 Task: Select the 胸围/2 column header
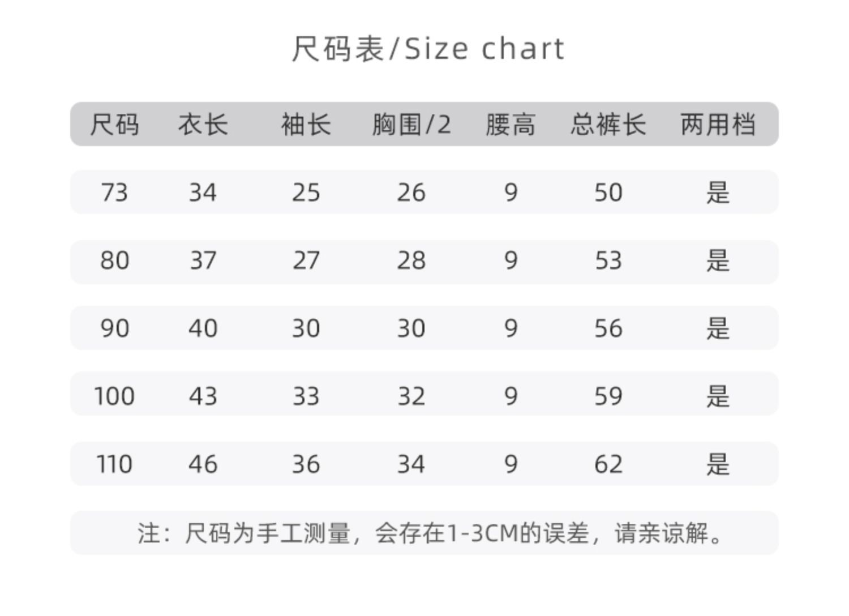[411, 124]
